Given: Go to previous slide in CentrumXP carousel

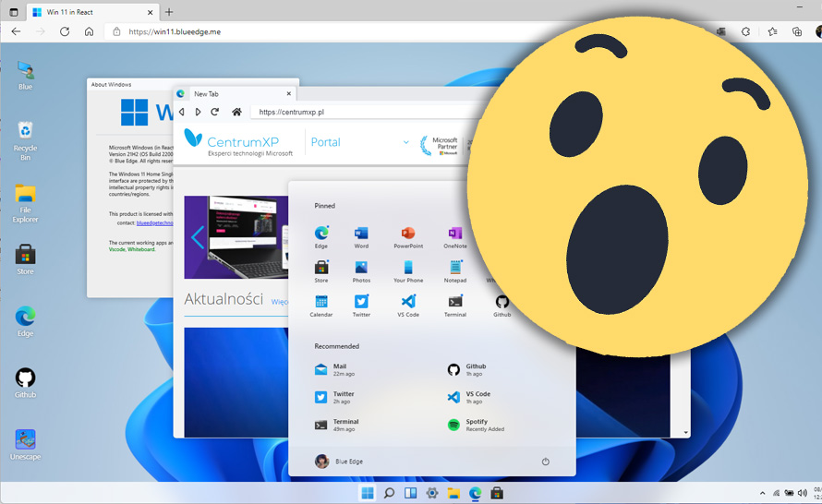Looking at the screenshot, I should (198, 237).
